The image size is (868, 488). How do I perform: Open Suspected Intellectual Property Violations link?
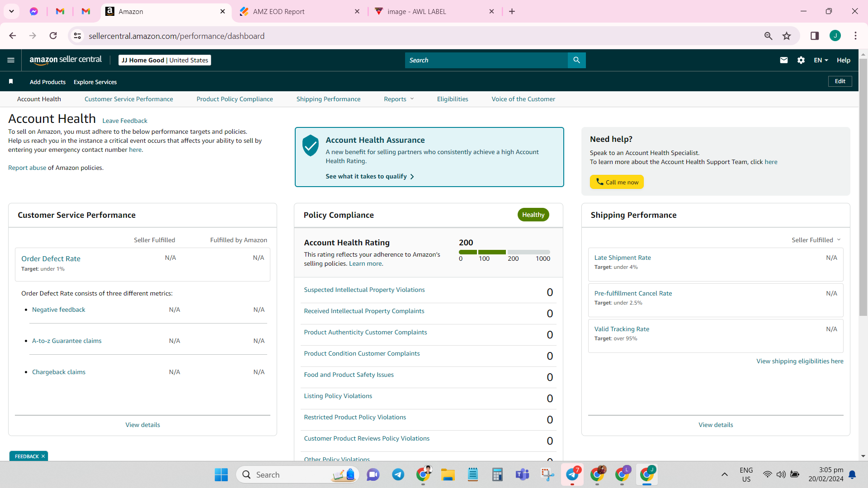point(364,290)
